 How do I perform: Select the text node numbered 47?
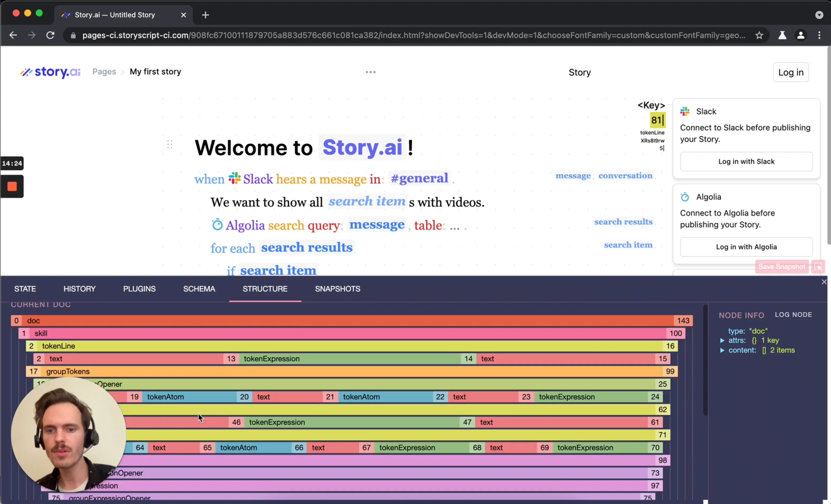pos(561,422)
